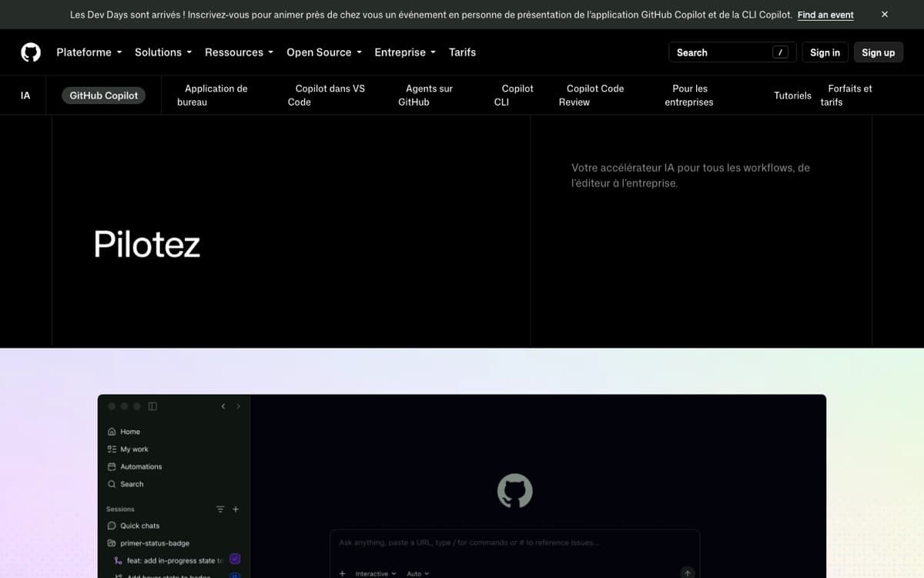Screen dimensions: 924x578
Task: Click the Automations calendar icon
Action: click(112, 466)
